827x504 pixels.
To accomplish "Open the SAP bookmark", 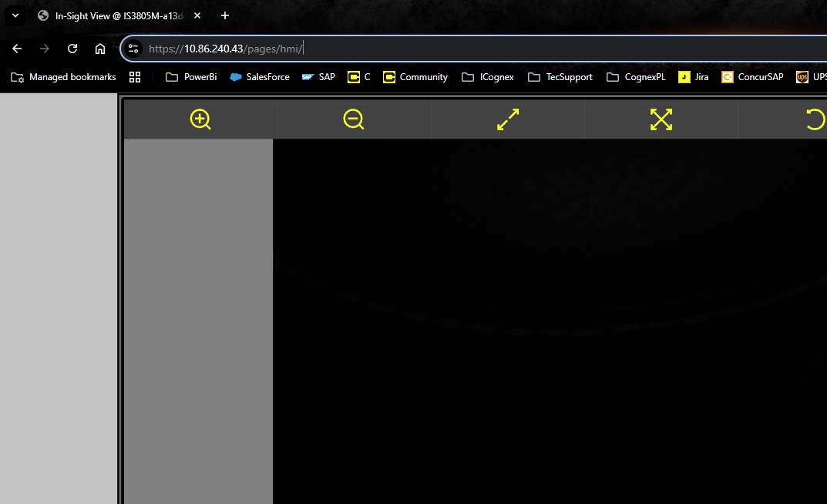I will pos(318,77).
